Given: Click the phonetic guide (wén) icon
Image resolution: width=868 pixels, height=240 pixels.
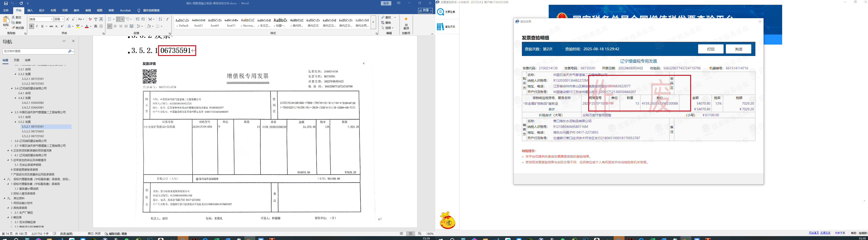Looking at the screenshot, I should coord(96,19).
